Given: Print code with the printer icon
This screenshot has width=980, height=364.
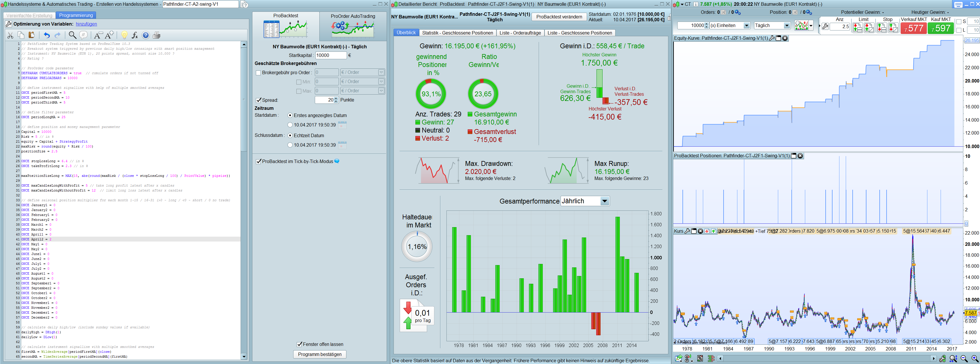Looking at the screenshot, I should tap(156, 35).
